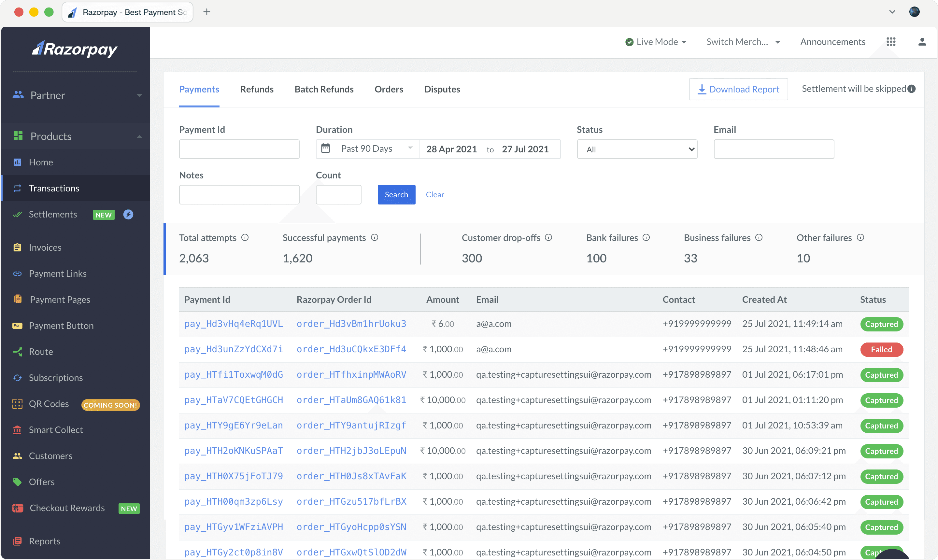Click info icon beside Bank failures
Viewport: 938px width, 560px height.
[x=646, y=237]
